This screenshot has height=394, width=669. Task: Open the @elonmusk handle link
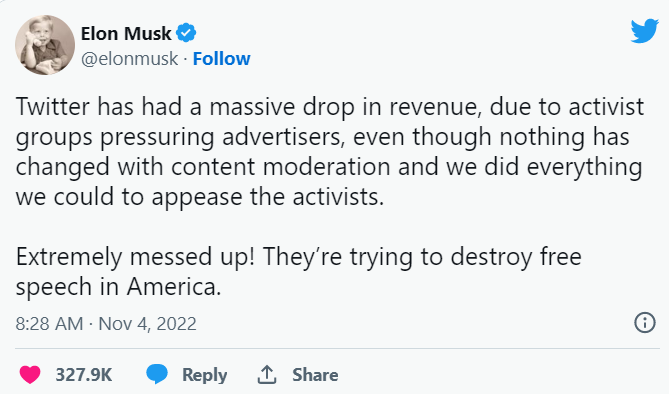pos(129,59)
